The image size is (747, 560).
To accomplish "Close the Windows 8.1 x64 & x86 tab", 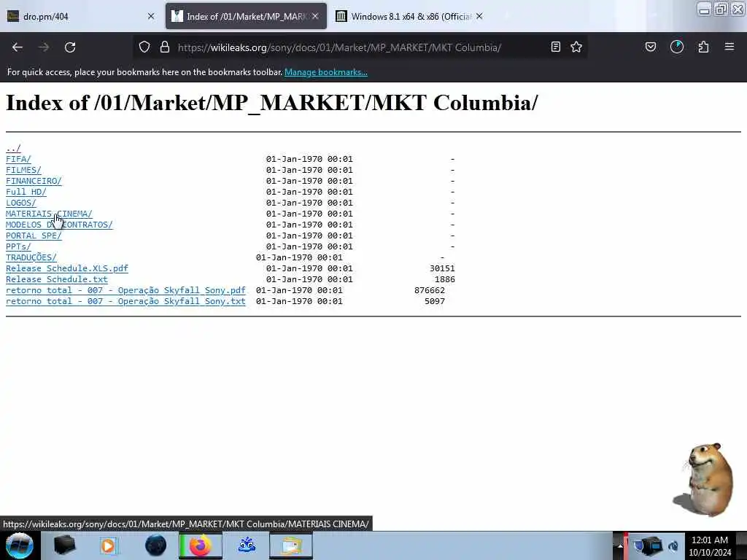I will pos(480,16).
